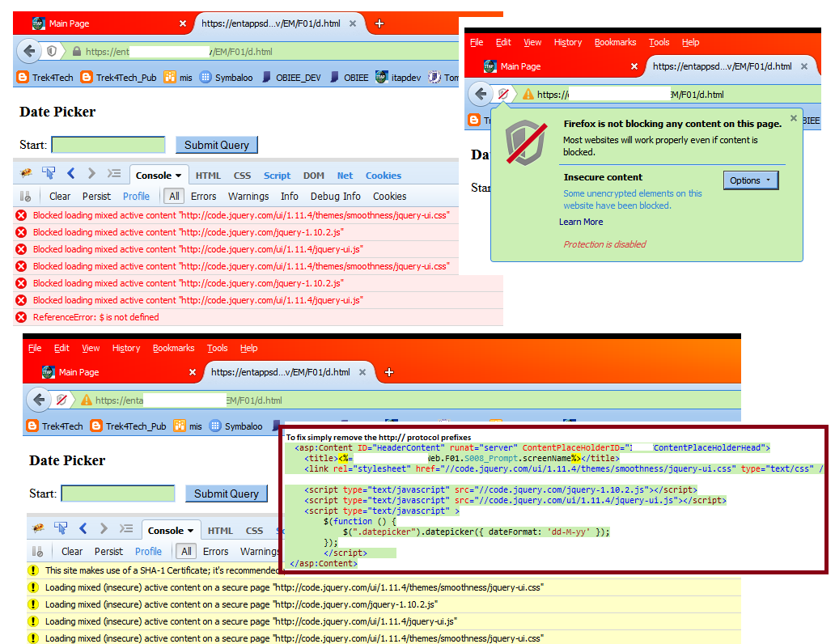Screen dimensions: 835x644
Task: Click the crossed shield icon in top-right address bar
Action: (x=503, y=95)
